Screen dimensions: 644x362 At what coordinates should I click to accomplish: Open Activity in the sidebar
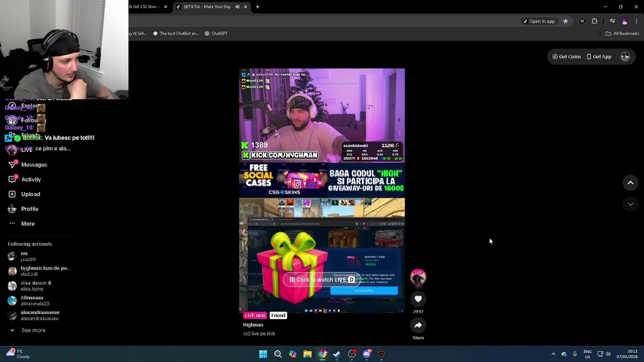pos(25,179)
